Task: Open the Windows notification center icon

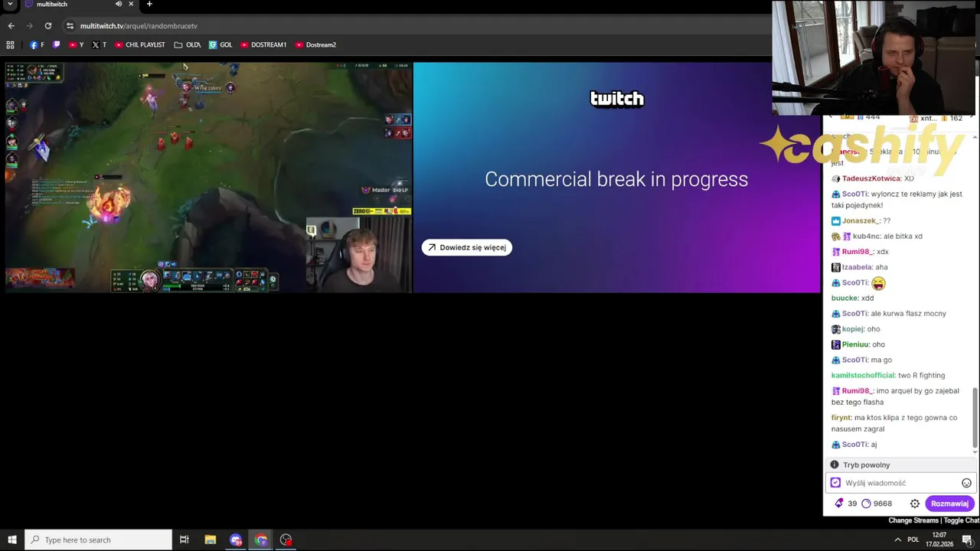Action: click(x=968, y=540)
